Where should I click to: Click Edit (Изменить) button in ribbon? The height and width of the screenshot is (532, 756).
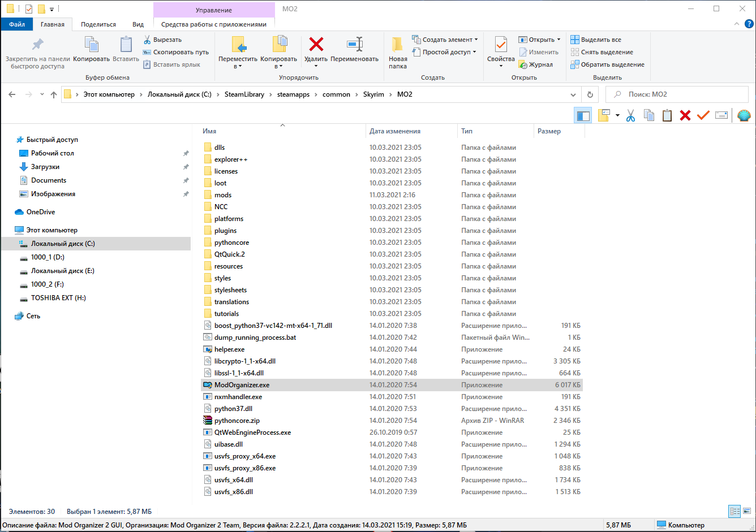[x=539, y=52]
